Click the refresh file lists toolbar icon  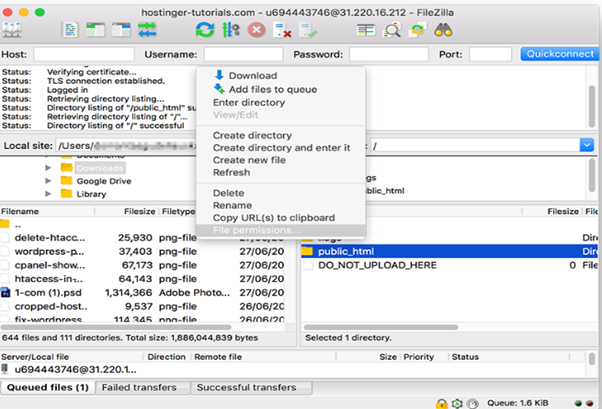(204, 30)
